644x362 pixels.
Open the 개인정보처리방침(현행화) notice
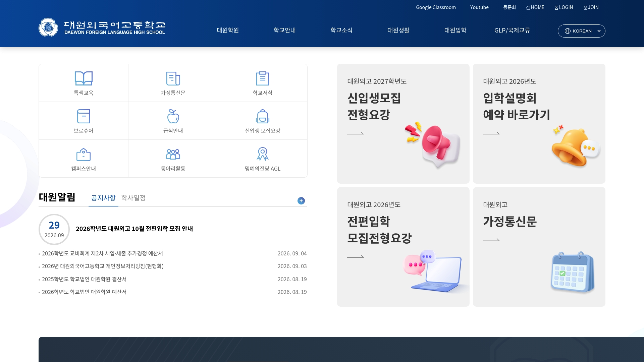pyautogui.click(x=103, y=266)
